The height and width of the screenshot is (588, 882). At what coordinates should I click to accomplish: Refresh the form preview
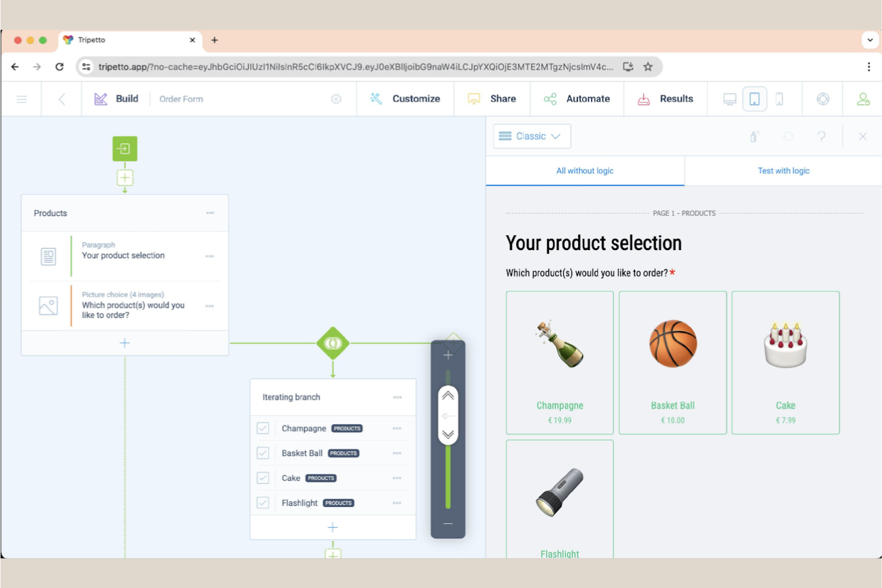788,136
